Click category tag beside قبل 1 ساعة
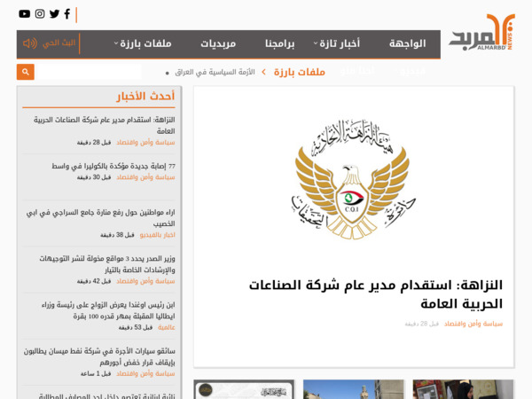Screen dimensions: 532x399 point(145,373)
